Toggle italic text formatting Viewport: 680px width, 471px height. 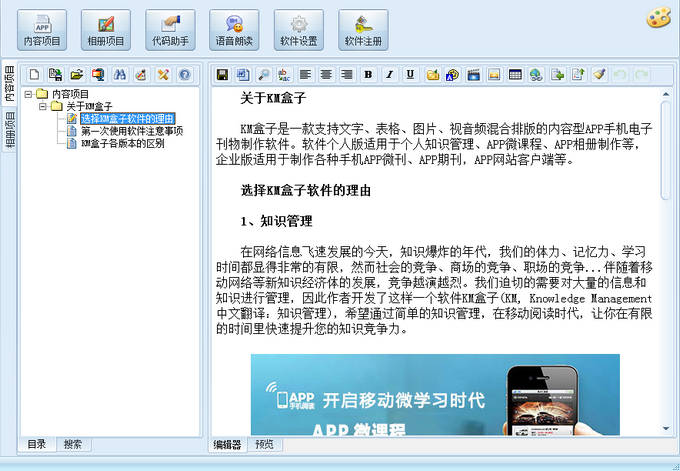tap(389, 75)
